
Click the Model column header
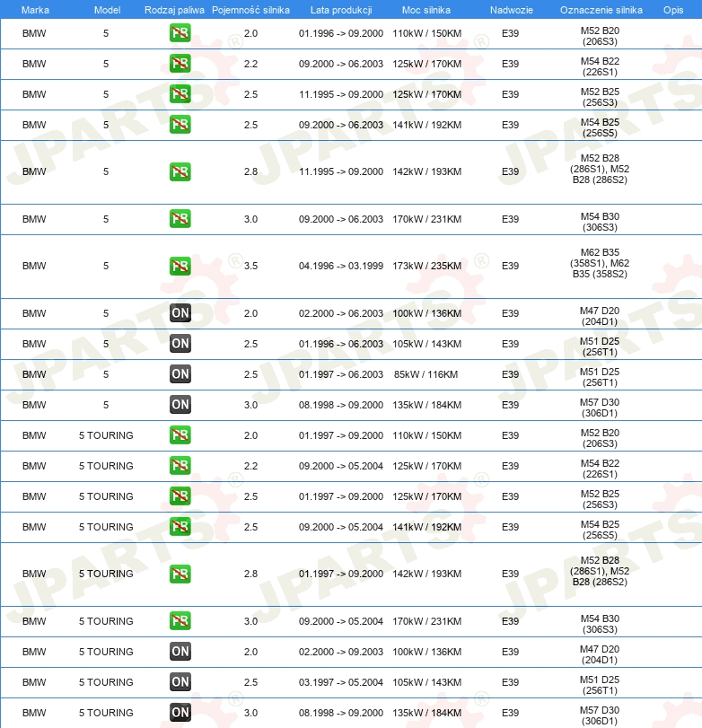click(x=107, y=10)
